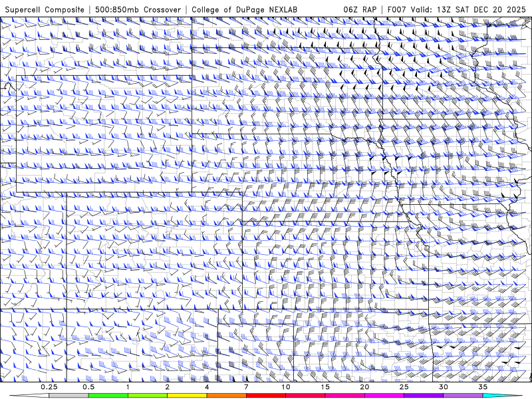Click the lavender legend segment after 30
Screen dimensions: 532x399
(463, 396)
